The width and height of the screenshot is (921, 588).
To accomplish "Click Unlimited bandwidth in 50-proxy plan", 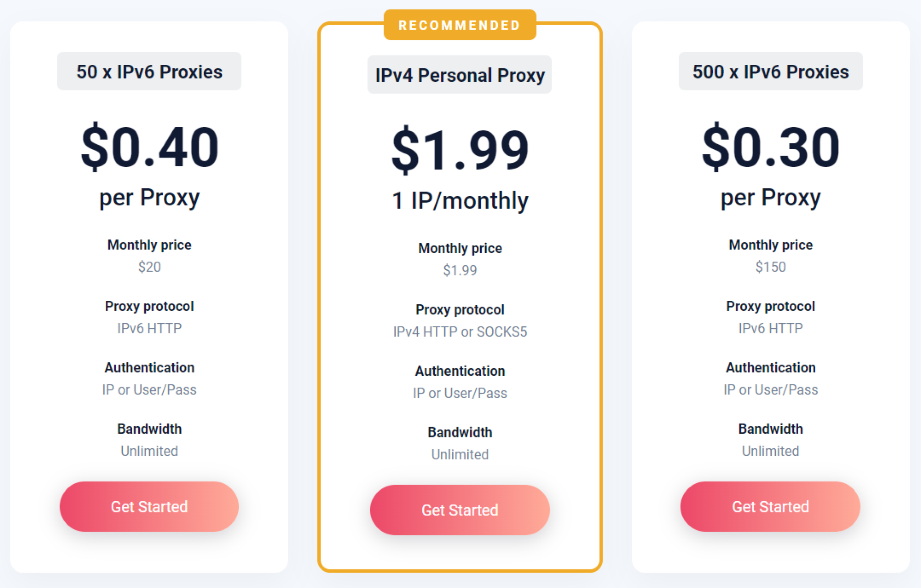I will (x=149, y=451).
